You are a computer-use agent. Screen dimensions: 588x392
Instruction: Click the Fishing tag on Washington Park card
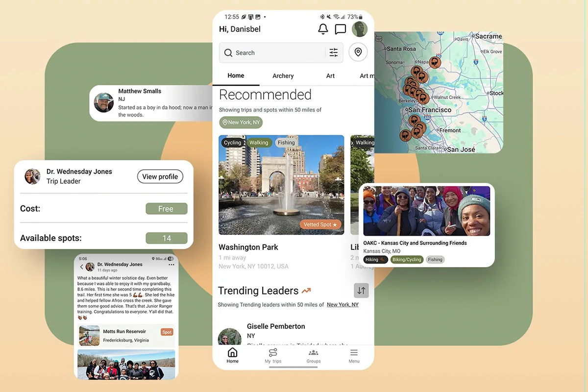coord(286,143)
